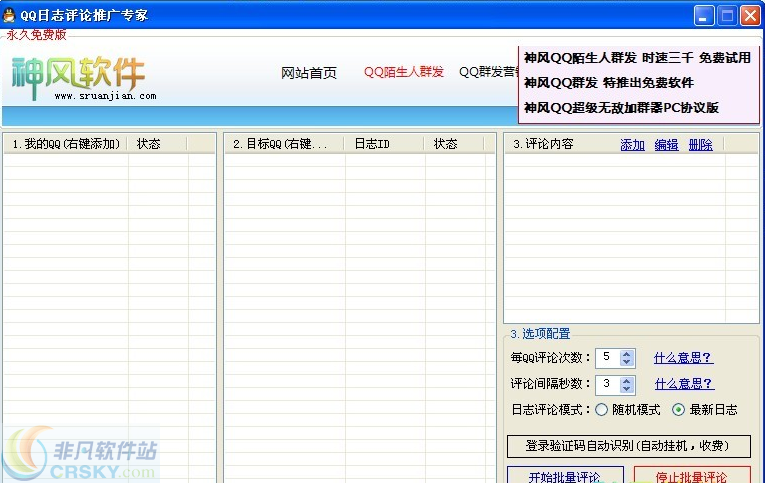Click 神风QQ陌生人群发 时速三千 免费试用 ad
Image resolution: width=765 pixels, height=483 pixels.
[637, 58]
